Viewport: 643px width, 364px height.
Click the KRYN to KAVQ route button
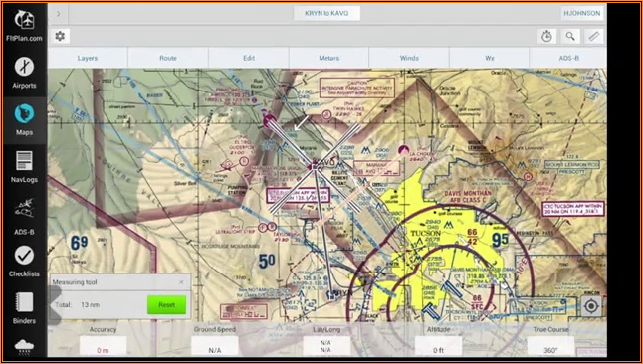point(326,13)
